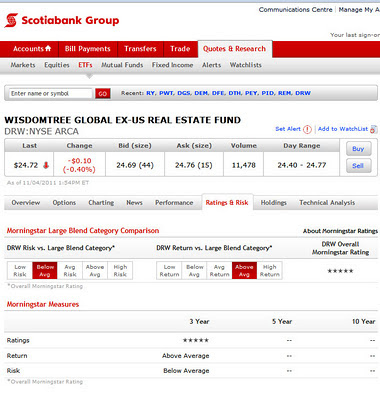Click the Add to WatchList link

[343, 129]
